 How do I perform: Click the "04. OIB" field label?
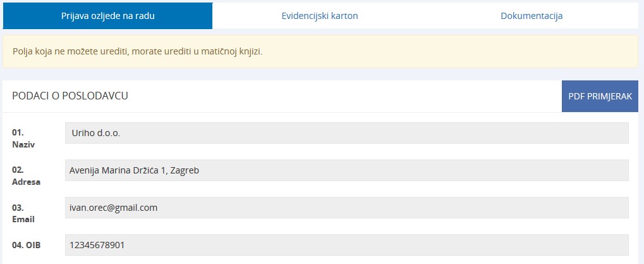point(26,245)
